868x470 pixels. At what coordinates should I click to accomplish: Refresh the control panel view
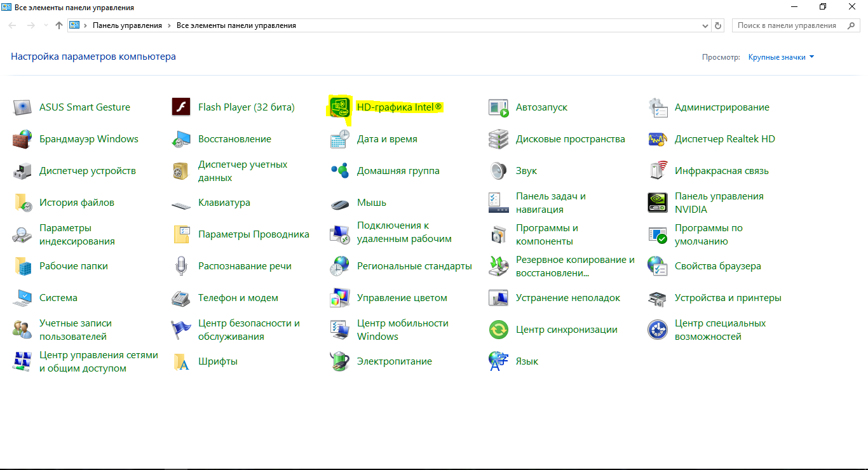tap(718, 26)
